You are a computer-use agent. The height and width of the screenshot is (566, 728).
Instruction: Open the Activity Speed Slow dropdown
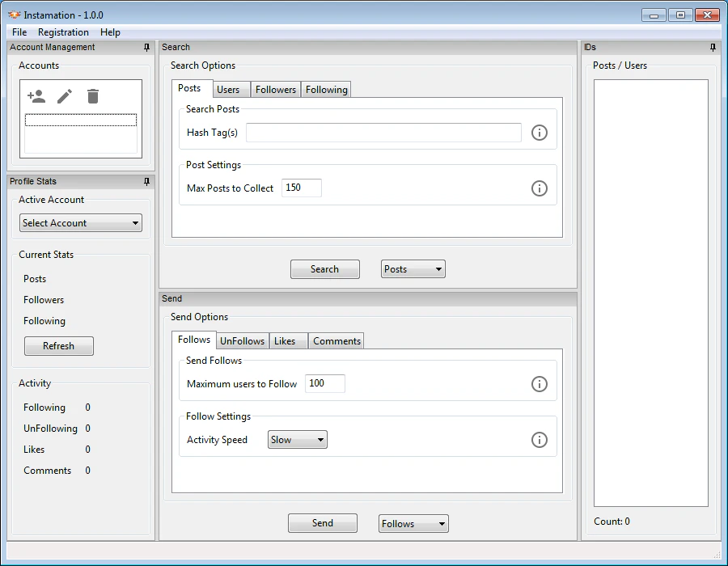[297, 439]
